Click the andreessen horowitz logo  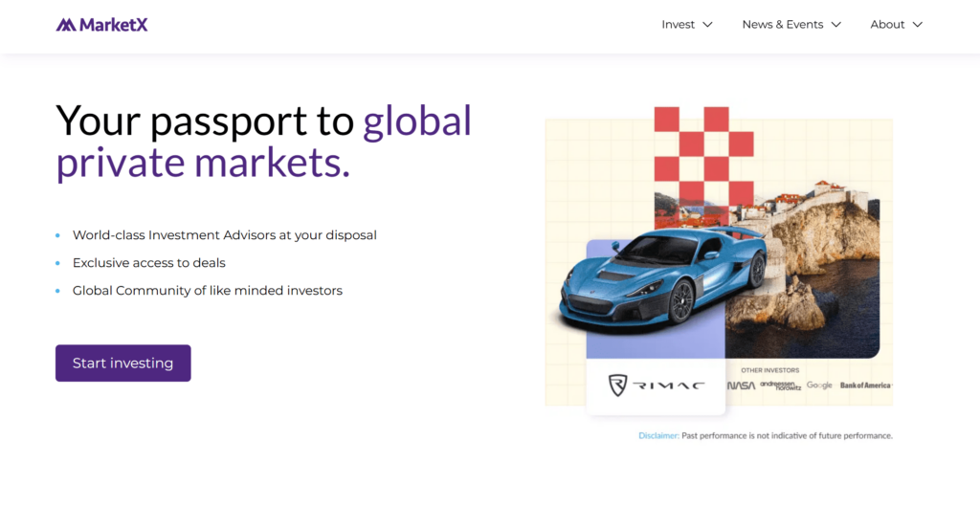point(780,385)
